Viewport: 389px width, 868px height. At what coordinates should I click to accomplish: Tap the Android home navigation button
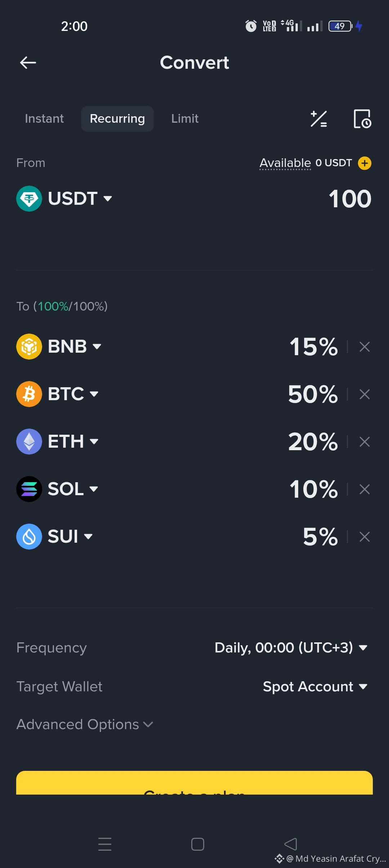pyautogui.click(x=198, y=844)
